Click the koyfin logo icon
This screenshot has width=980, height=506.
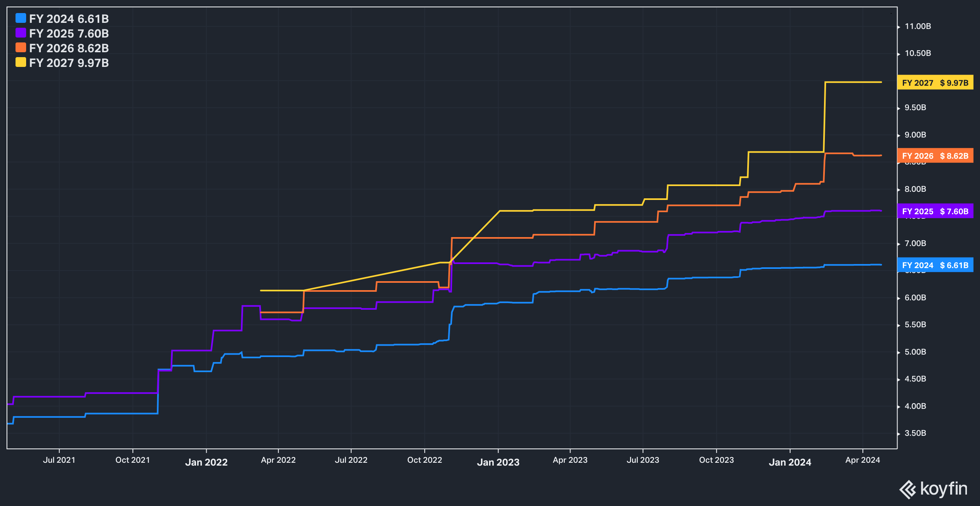[908, 489]
